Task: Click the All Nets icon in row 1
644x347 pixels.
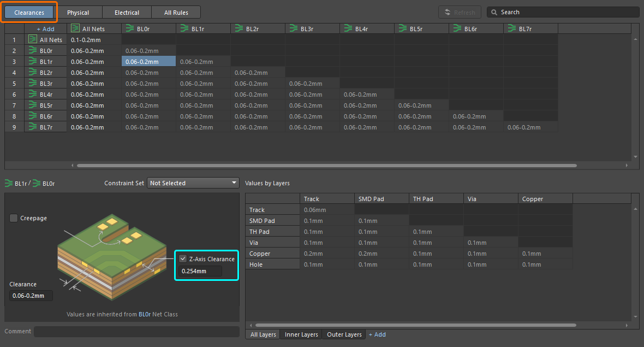Action: pos(33,39)
